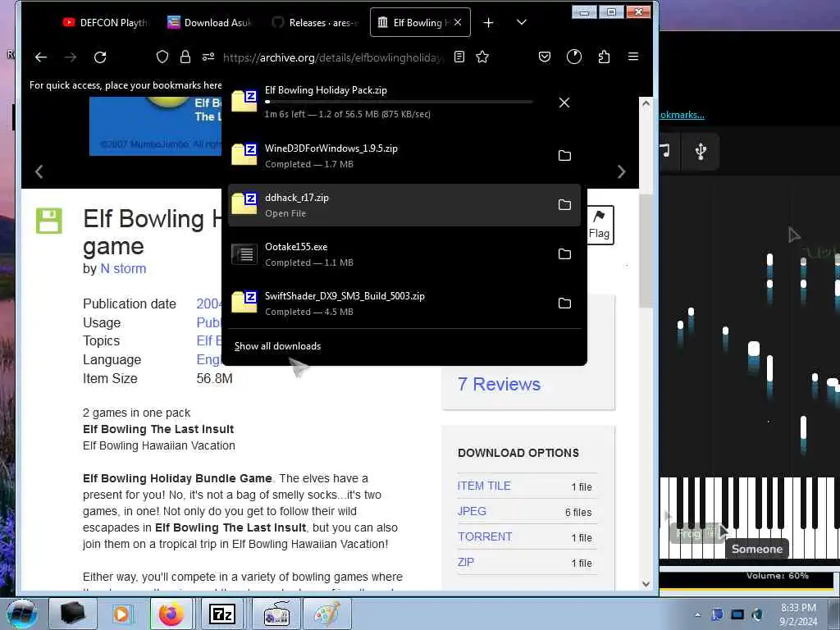Open 7-Zip from the taskbar
The width and height of the screenshot is (840, 630).
coord(222,614)
